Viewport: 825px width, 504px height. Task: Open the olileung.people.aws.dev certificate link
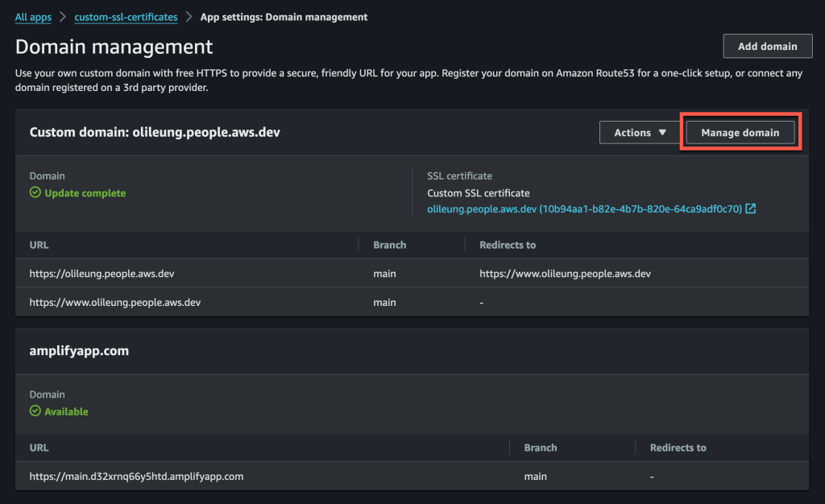587,208
